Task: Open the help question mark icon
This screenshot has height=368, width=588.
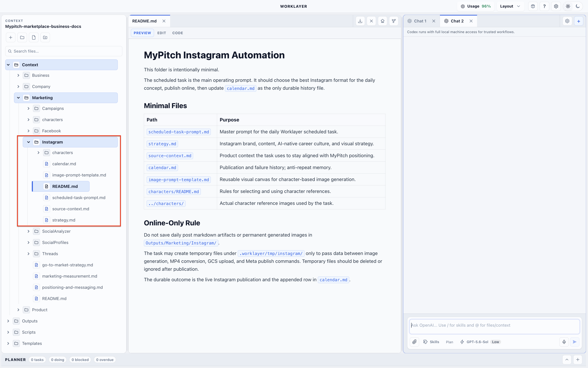Action: tap(544, 6)
